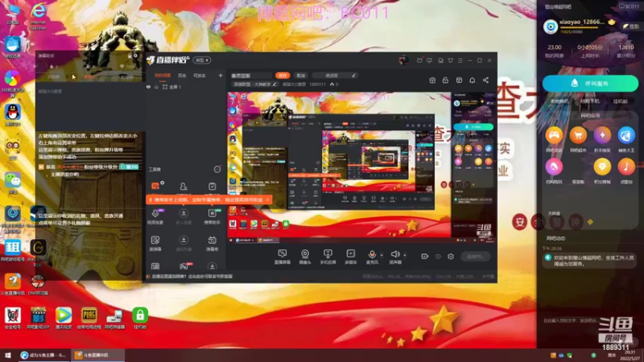Switch to the third scene tab (可改装)
Image resolution: width=644 pixels, height=362 pixels.
coord(199,76)
